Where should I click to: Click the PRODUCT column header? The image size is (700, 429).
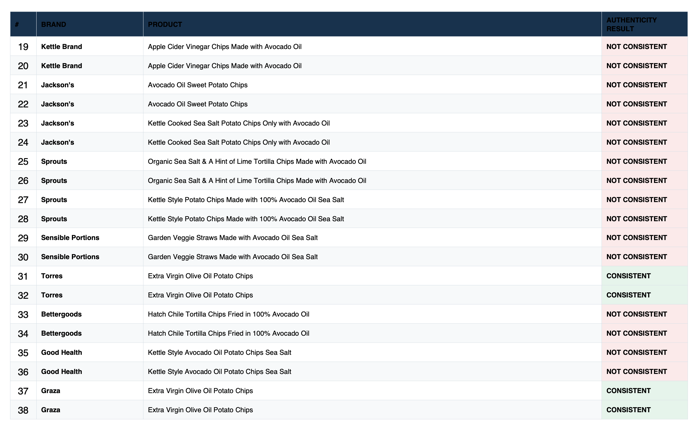(x=165, y=25)
